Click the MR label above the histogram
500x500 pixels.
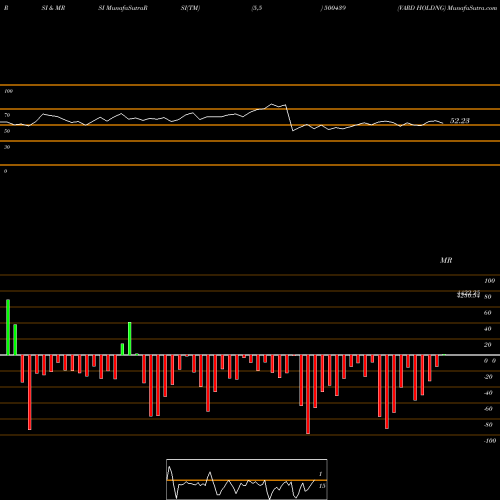[x=446, y=260]
